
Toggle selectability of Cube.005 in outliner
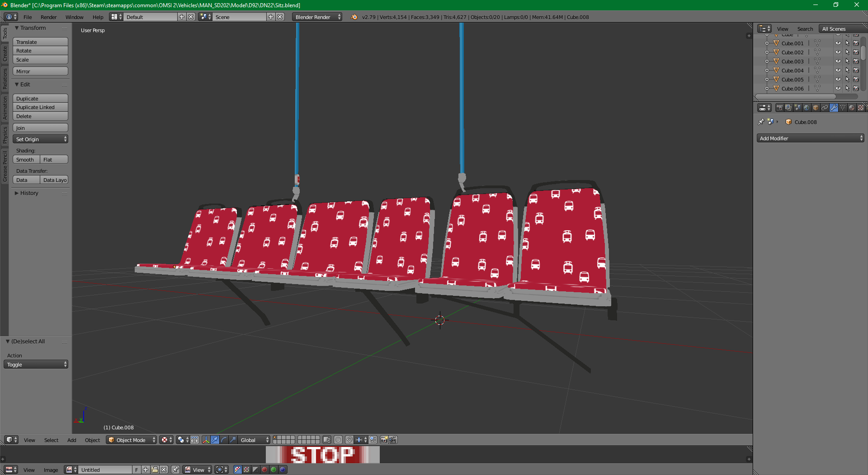tap(847, 80)
